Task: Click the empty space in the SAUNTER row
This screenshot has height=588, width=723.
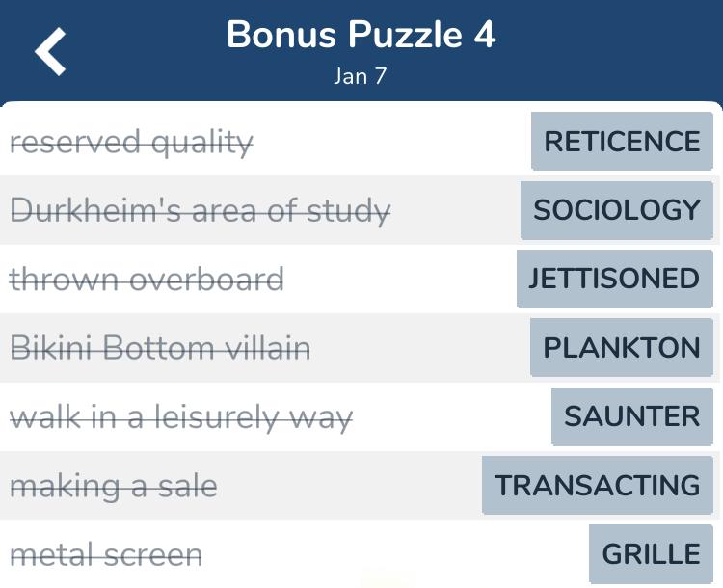Action: (x=452, y=416)
